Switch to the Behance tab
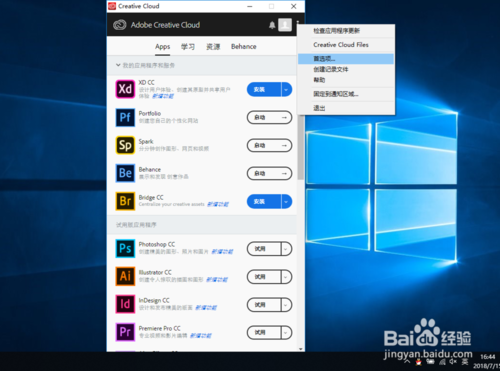This screenshot has width=500, height=371. click(244, 47)
